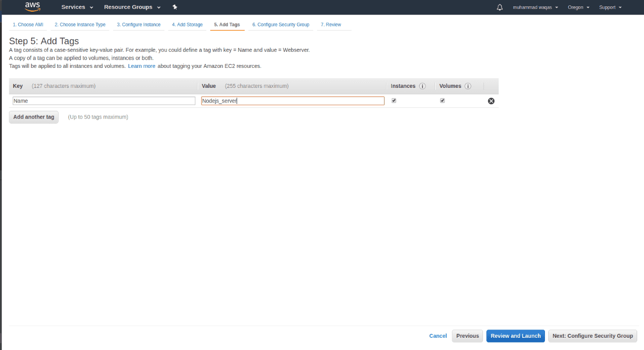This screenshot has height=350, width=644.
Task: Open the Learn more tagging link
Action: tap(141, 66)
